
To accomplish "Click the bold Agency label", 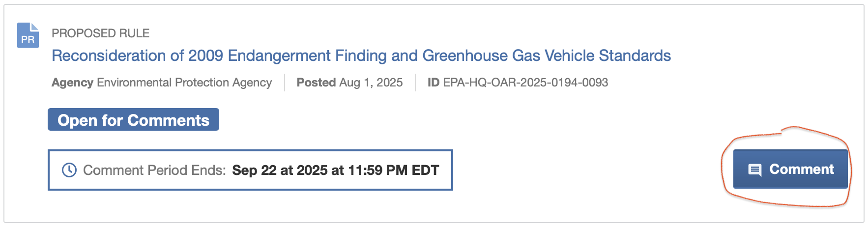I will point(72,83).
